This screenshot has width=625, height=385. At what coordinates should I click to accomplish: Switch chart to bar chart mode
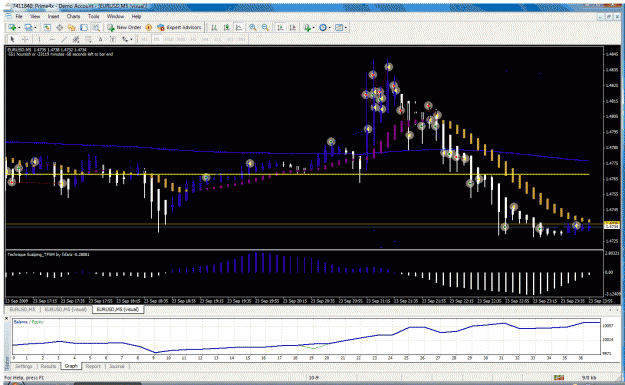coord(214,28)
